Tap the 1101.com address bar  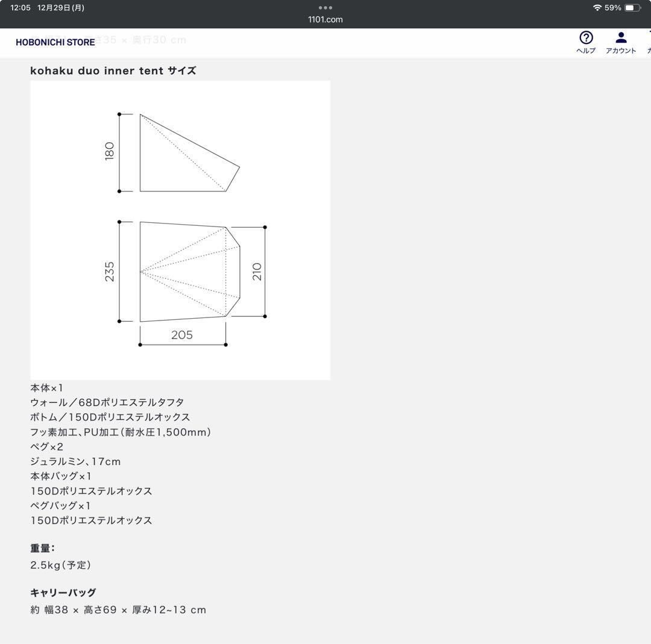tap(325, 19)
